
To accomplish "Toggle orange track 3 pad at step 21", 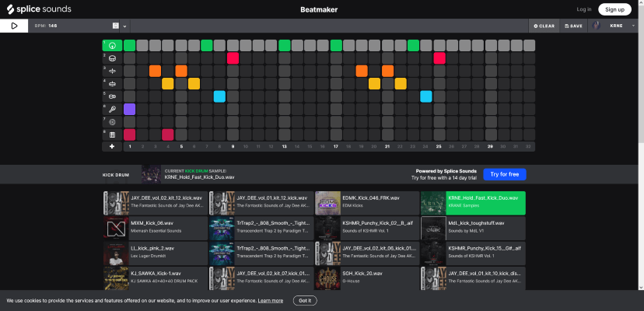I will 387,71.
